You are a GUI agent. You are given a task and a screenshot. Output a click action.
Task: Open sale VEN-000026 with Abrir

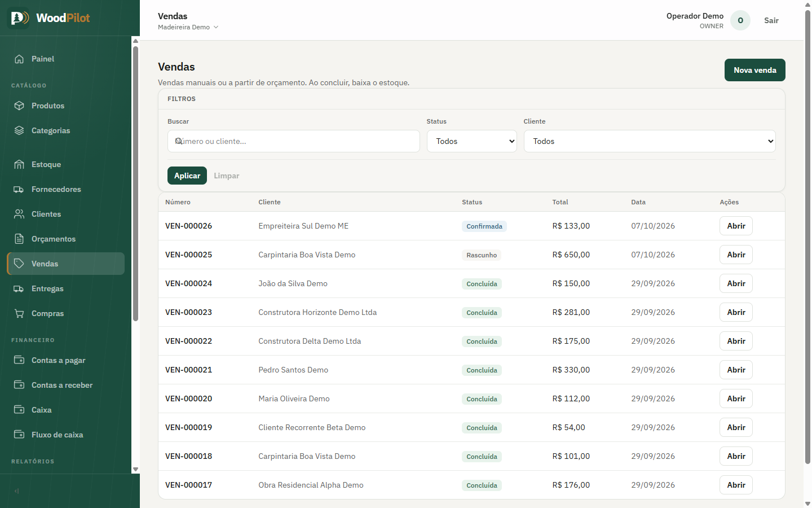(736, 226)
